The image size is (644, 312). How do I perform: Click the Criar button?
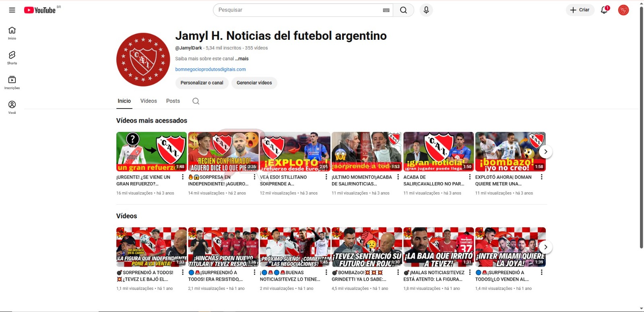click(580, 10)
